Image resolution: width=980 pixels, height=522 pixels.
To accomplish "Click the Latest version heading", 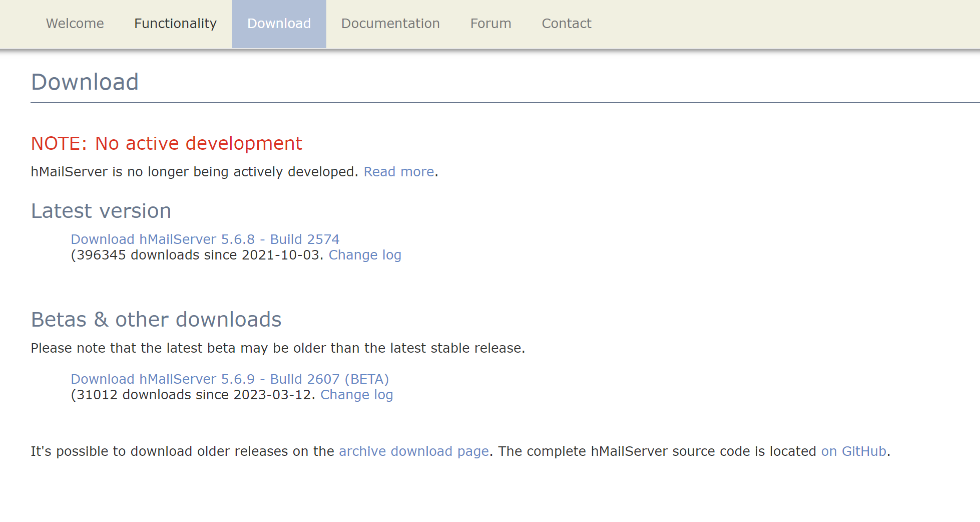I will [x=101, y=211].
